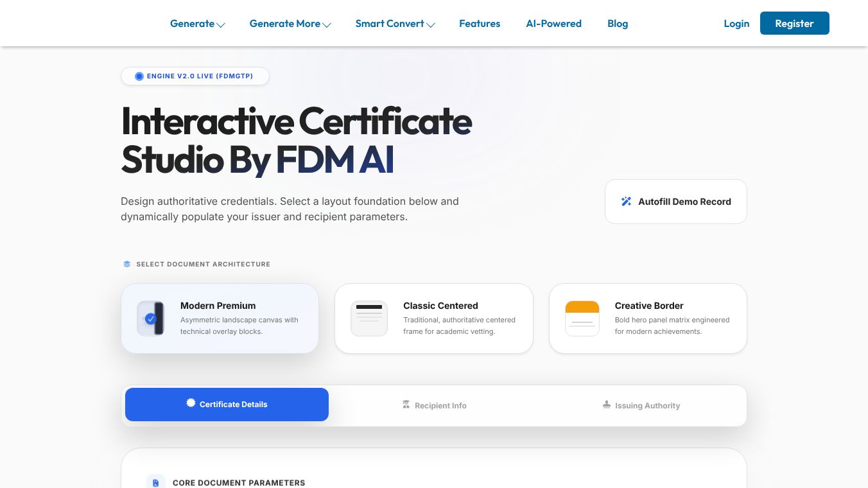
Task: Open the Blog link in navigation
Action: point(618,24)
